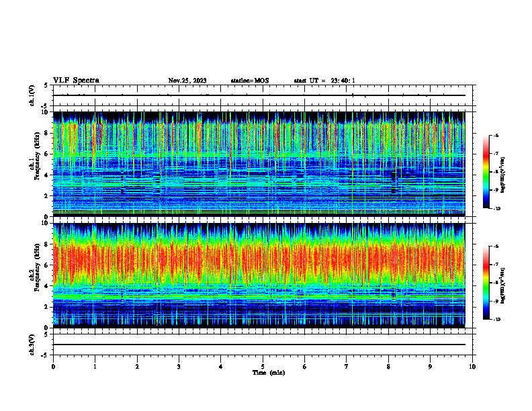Click the "8" tick on ch.1 frequency axis
This screenshot has width=532, height=411.
46,133
